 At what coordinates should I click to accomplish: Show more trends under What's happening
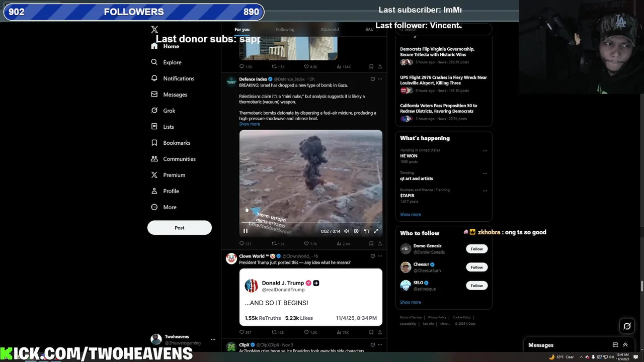(x=411, y=215)
